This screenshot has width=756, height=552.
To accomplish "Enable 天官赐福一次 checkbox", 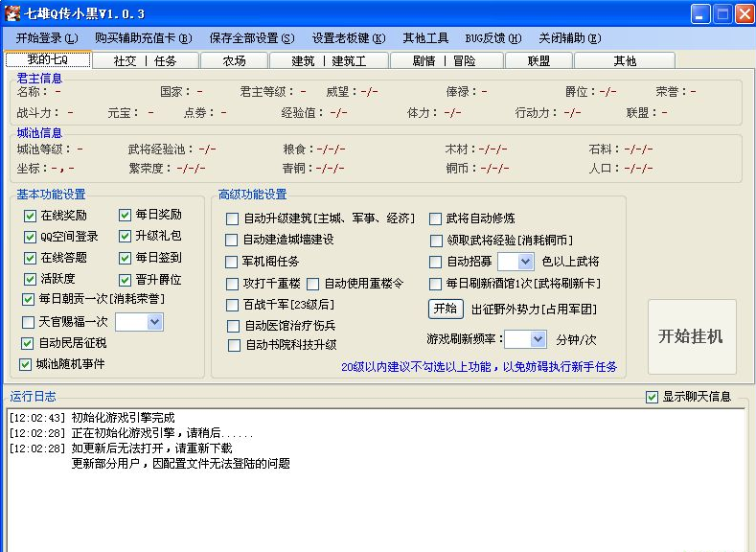I will 29,322.
